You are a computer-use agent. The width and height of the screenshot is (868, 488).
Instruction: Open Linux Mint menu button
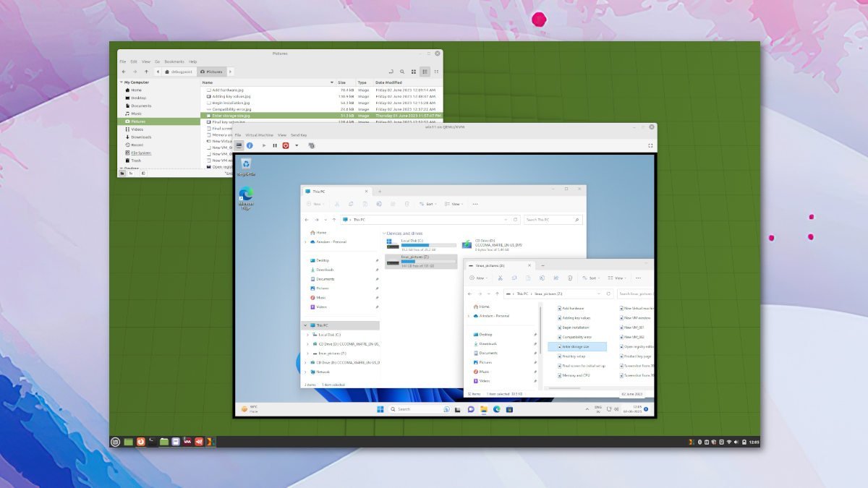click(x=115, y=442)
